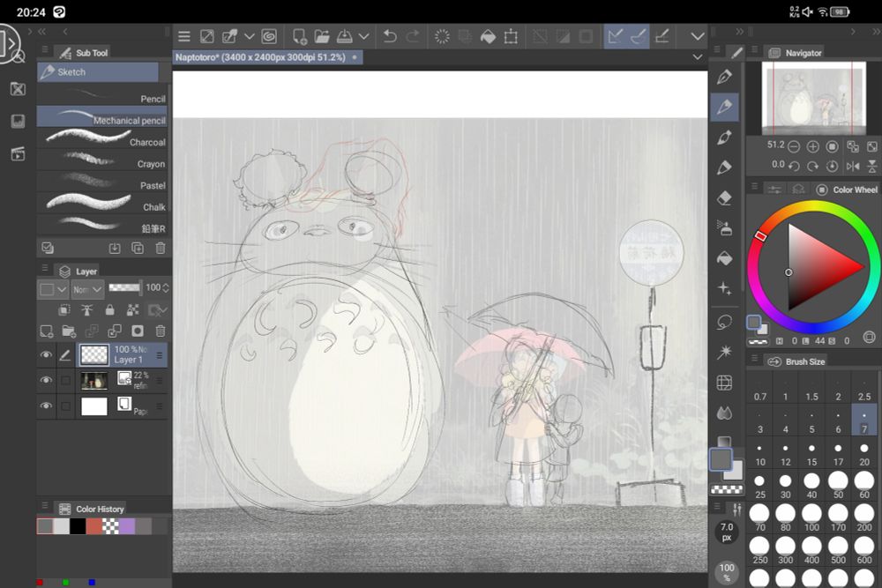Toggle Clip to Layer Below icon
The height and width of the screenshot is (588, 882).
click(64, 309)
